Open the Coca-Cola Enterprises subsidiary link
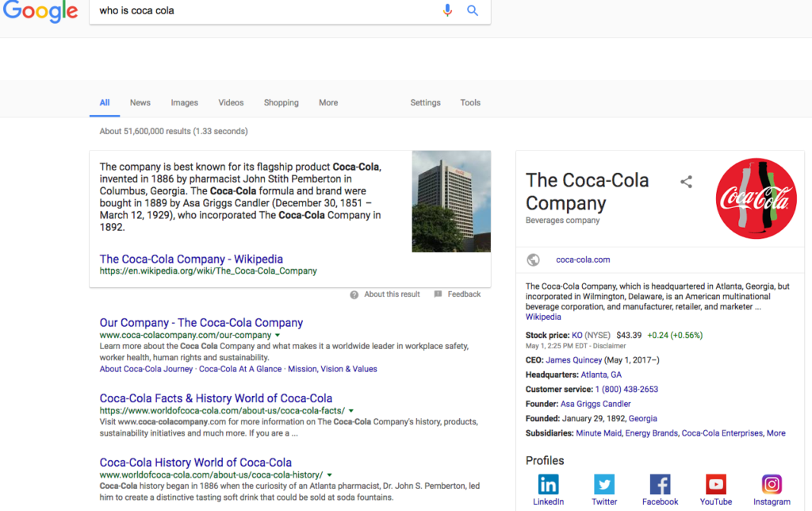Viewport: 812px width, 511px height. tap(722, 433)
